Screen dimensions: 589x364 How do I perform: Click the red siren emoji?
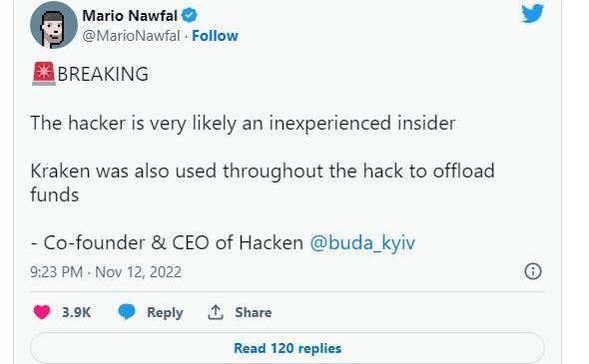44,74
